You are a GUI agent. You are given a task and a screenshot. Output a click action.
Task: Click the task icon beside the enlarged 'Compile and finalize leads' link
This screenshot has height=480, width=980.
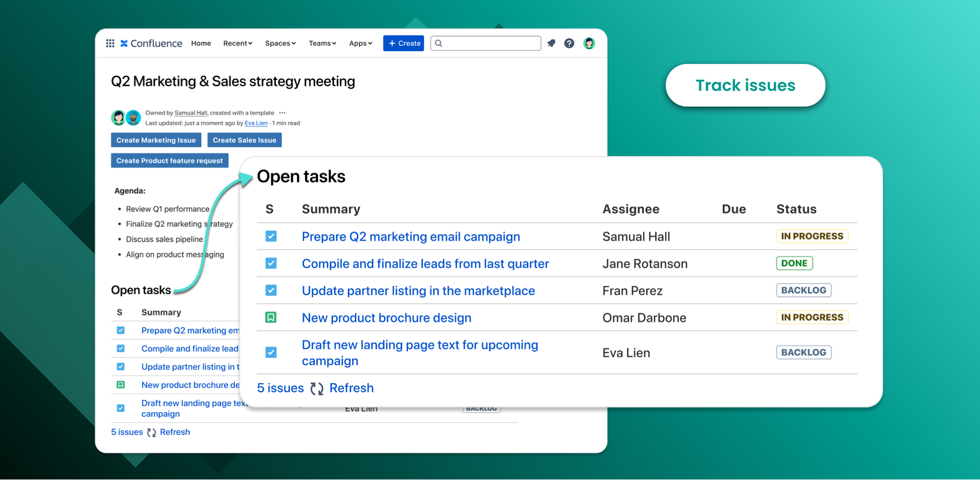[x=271, y=263]
